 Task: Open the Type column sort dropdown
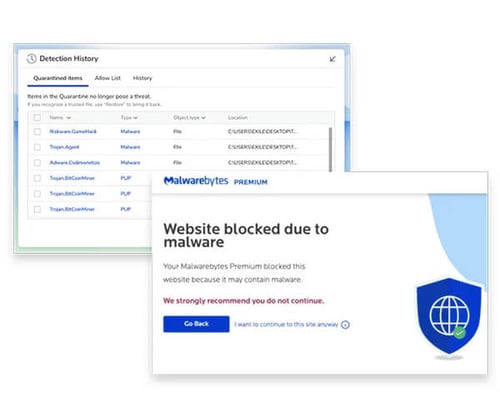pyautogui.click(x=129, y=118)
